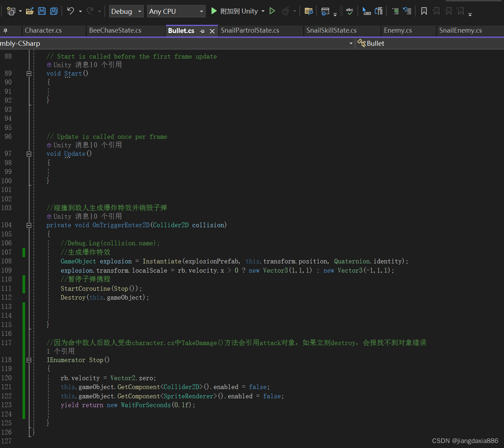Click the //Debug.Log(collision.name) comment
The height and width of the screenshot is (448, 504).
pos(110,243)
